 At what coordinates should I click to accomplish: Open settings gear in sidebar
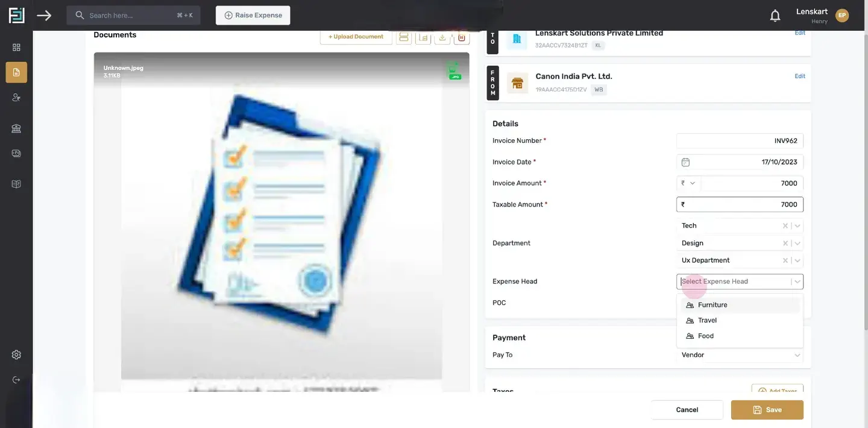pyautogui.click(x=16, y=354)
